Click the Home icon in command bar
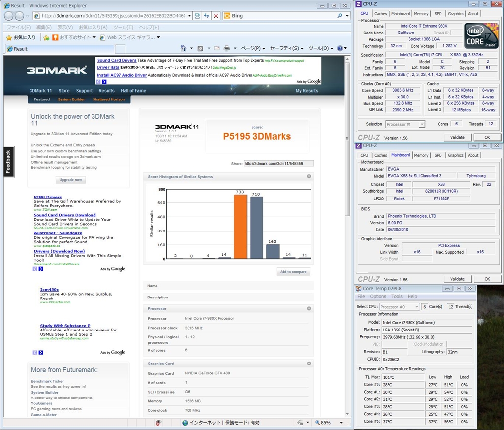The width and height of the screenshot is (504, 430). 183,49
